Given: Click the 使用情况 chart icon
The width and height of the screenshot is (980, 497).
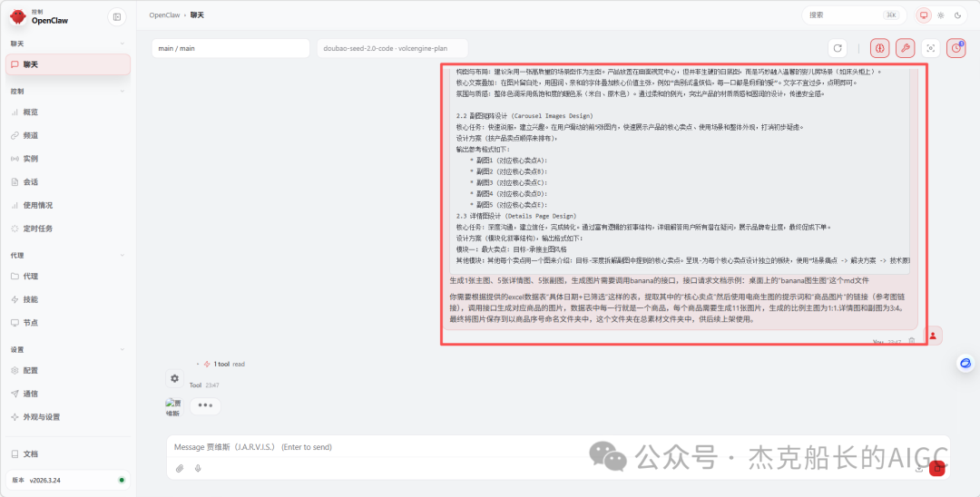Looking at the screenshot, I should tap(15, 205).
